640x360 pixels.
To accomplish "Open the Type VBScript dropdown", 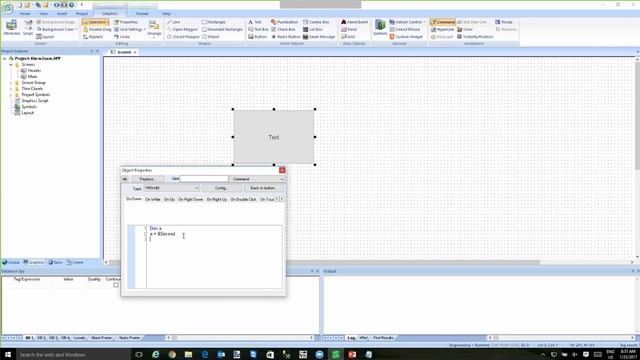I will [x=171, y=188].
